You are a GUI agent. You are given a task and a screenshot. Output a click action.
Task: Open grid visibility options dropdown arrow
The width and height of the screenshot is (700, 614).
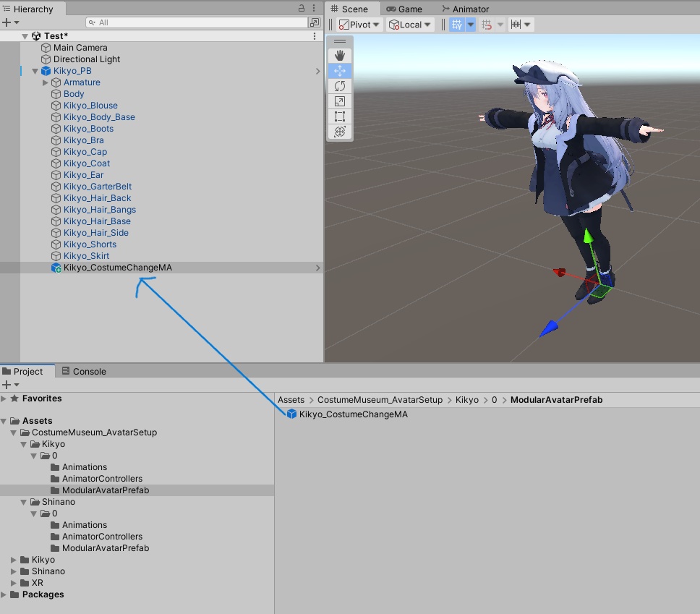471,25
